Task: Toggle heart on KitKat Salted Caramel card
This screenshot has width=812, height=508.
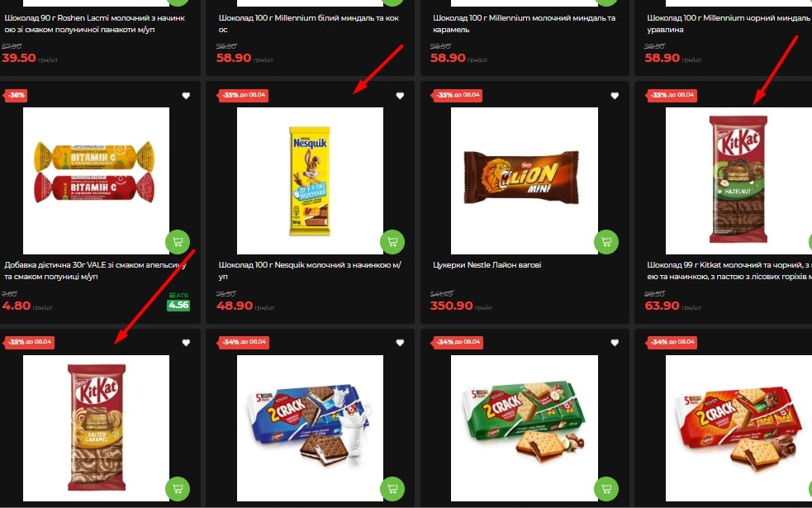Action: pyautogui.click(x=186, y=342)
